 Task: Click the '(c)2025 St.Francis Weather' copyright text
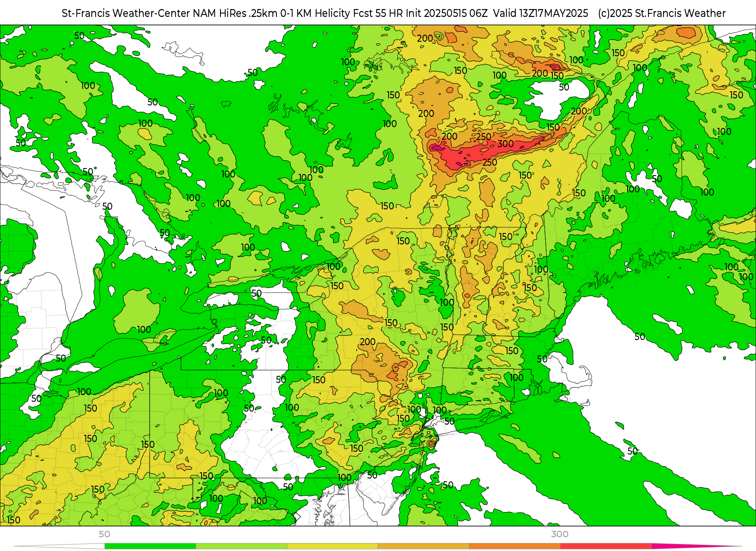pos(661,13)
